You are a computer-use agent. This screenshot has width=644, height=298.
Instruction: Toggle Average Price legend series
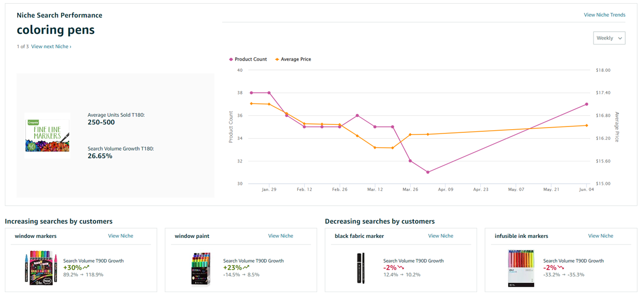tap(293, 59)
